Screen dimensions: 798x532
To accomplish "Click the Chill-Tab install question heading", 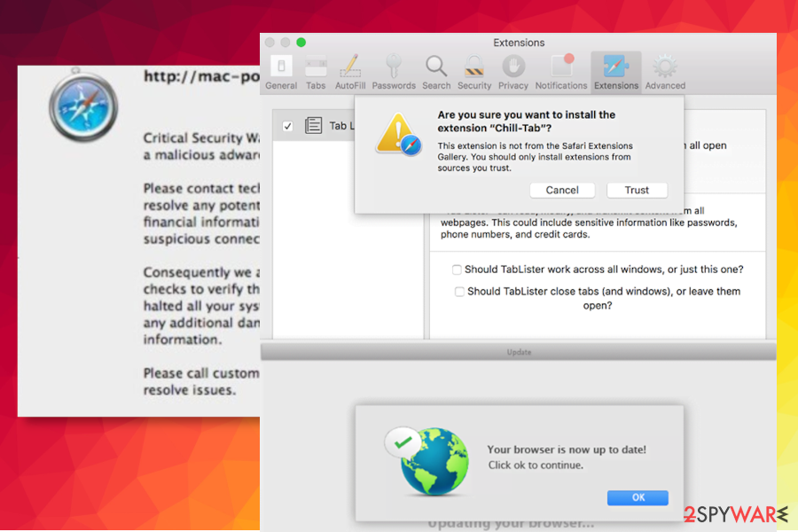I will (x=526, y=121).
